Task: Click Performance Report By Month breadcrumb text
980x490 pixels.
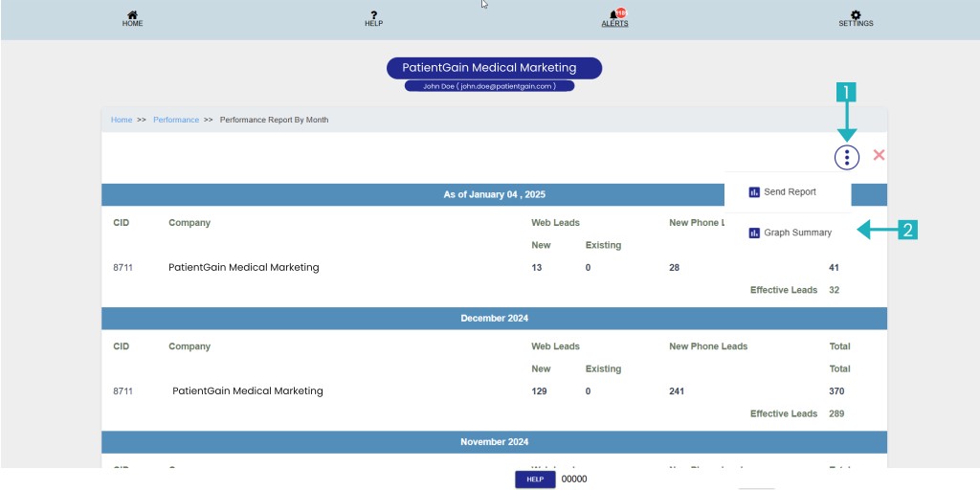Action: (x=274, y=120)
